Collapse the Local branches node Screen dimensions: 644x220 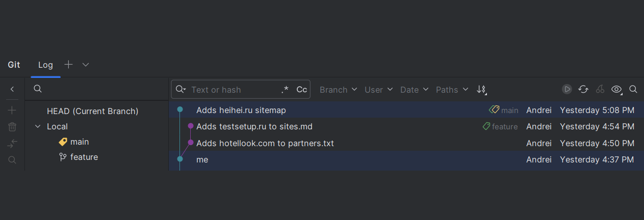[x=38, y=126]
